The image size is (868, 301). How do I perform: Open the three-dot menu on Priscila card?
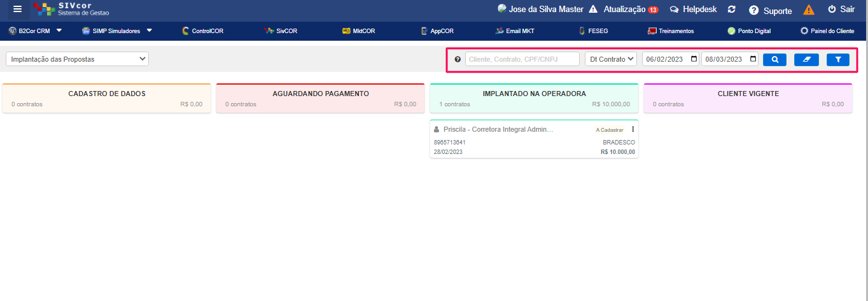tap(633, 129)
